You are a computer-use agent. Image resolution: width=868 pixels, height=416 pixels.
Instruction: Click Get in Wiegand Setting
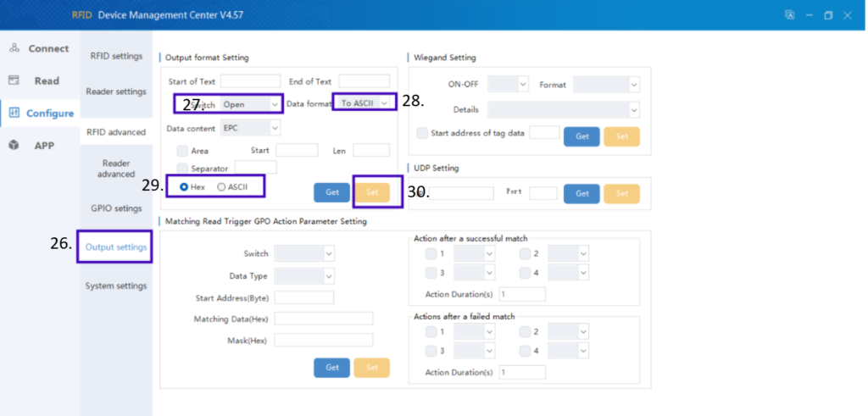click(x=581, y=136)
